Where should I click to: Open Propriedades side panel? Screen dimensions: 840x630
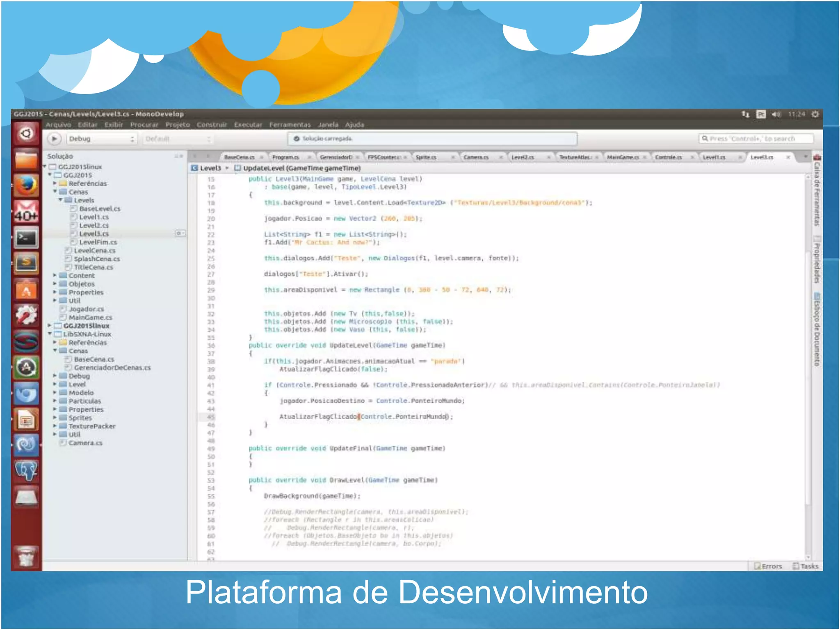coord(817,260)
